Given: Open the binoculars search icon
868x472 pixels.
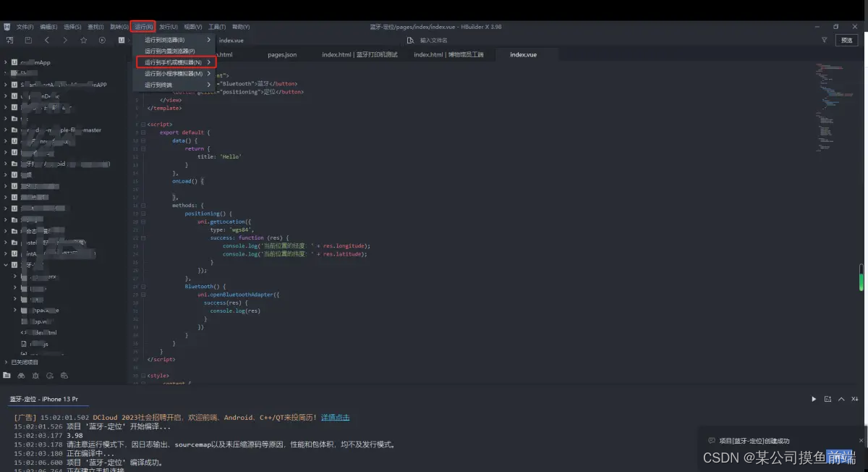Looking at the screenshot, I should (x=21, y=376).
